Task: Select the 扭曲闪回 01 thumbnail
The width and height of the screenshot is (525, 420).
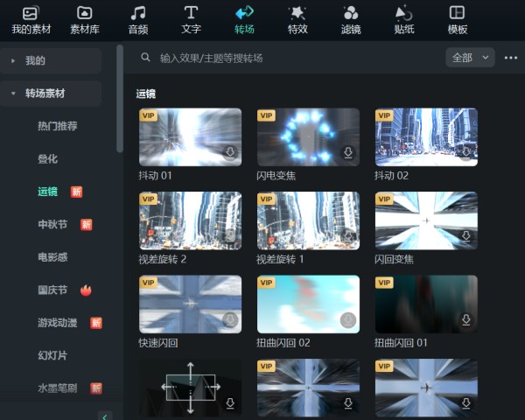Action: tap(426, 304)
